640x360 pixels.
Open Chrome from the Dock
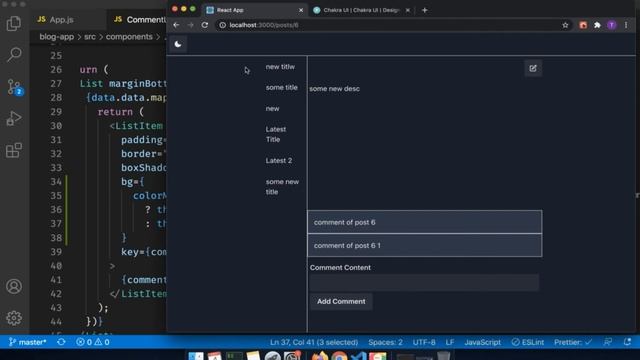[x=339, y=356]
